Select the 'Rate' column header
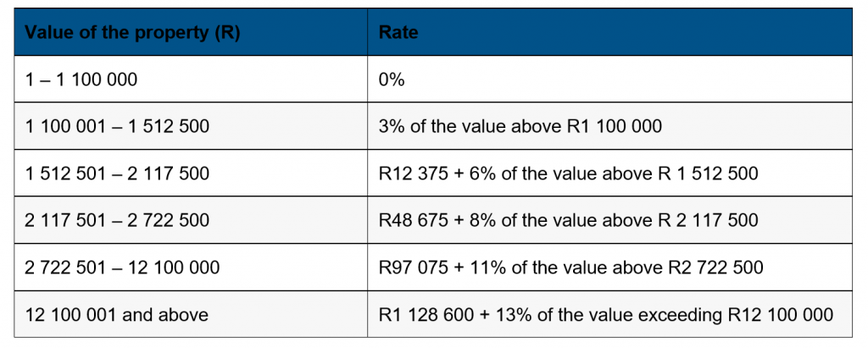The image size is (868, 348). (398, 33)
